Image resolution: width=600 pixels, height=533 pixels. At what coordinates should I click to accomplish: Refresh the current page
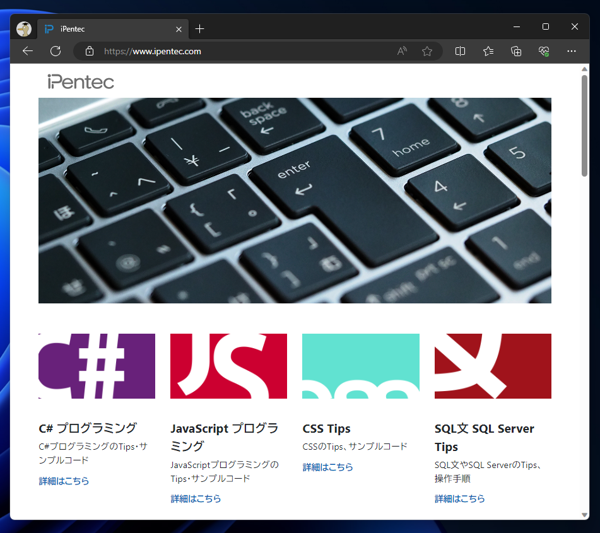55,51
